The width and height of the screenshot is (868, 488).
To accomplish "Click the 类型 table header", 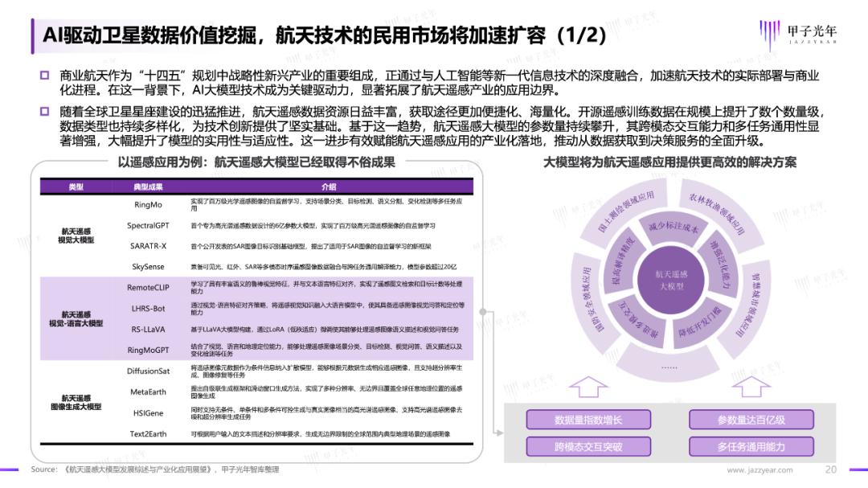I will (x=76, y=187).
